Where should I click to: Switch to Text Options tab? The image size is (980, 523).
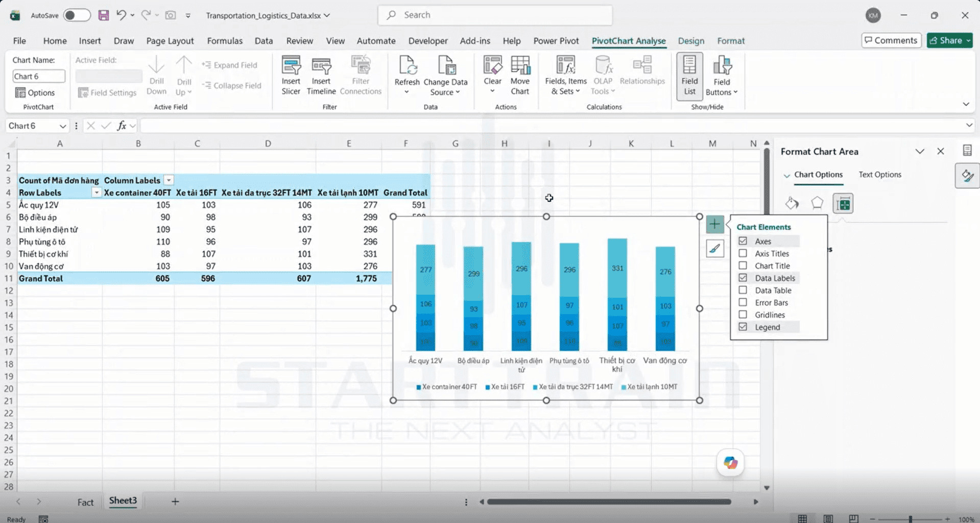point(880,175)
